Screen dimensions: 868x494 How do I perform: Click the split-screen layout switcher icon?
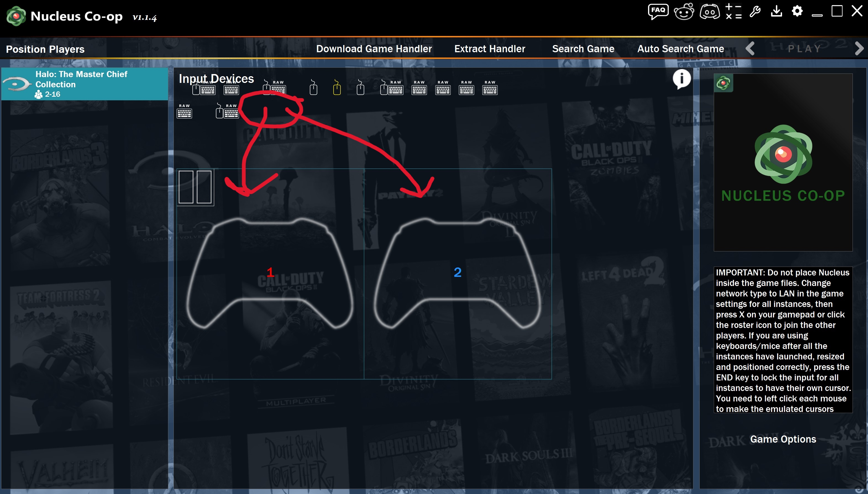[x=195, y=187]
